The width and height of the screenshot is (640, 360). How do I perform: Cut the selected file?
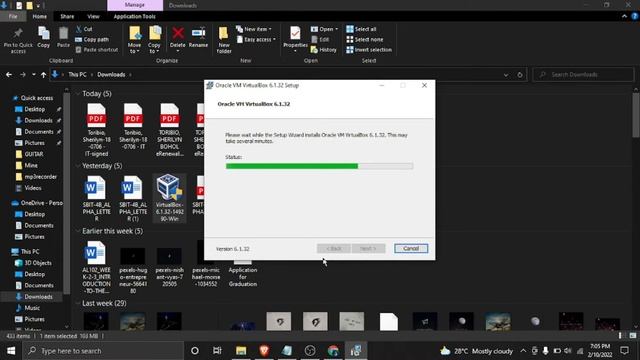tap(84, 29)
